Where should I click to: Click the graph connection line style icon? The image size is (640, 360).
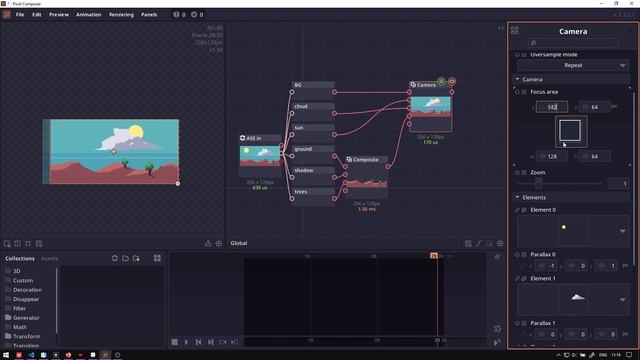click(x=479, y=244)
